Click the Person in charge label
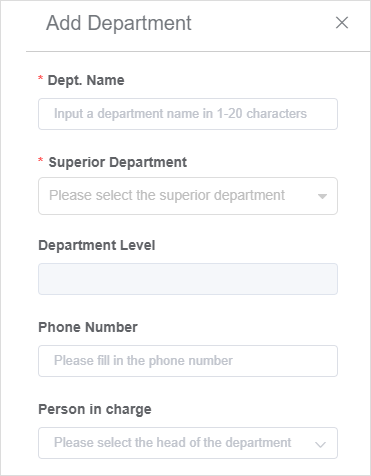 click(x=95, y=409)
